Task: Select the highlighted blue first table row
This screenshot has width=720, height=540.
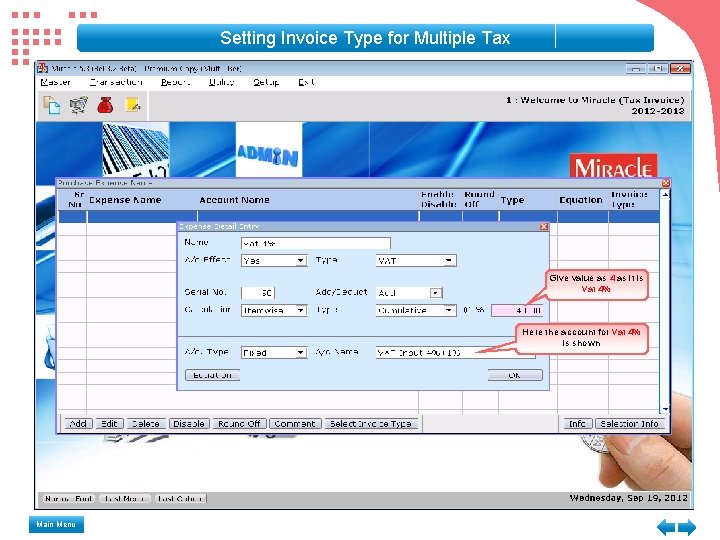Action: click(359, 216)
